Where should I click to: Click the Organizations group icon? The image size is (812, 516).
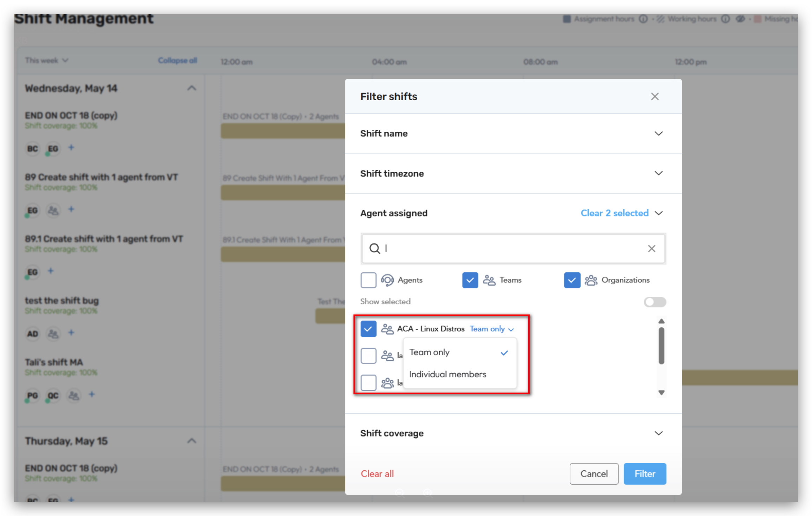point(591,280)
